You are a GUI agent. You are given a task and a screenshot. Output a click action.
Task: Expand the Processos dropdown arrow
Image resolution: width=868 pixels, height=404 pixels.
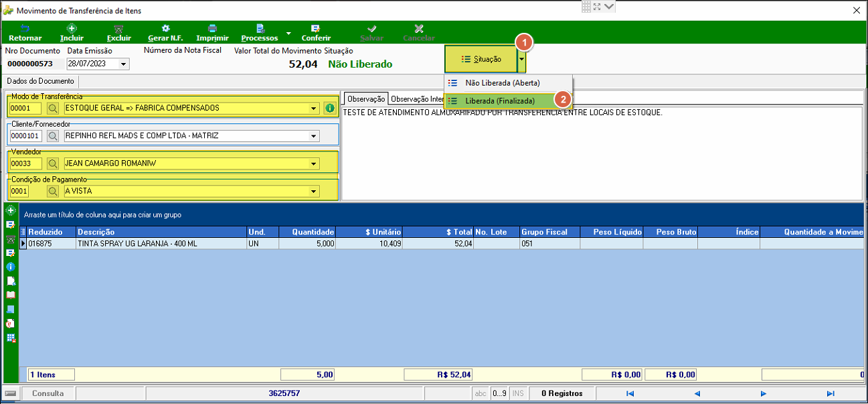[288, 33]
